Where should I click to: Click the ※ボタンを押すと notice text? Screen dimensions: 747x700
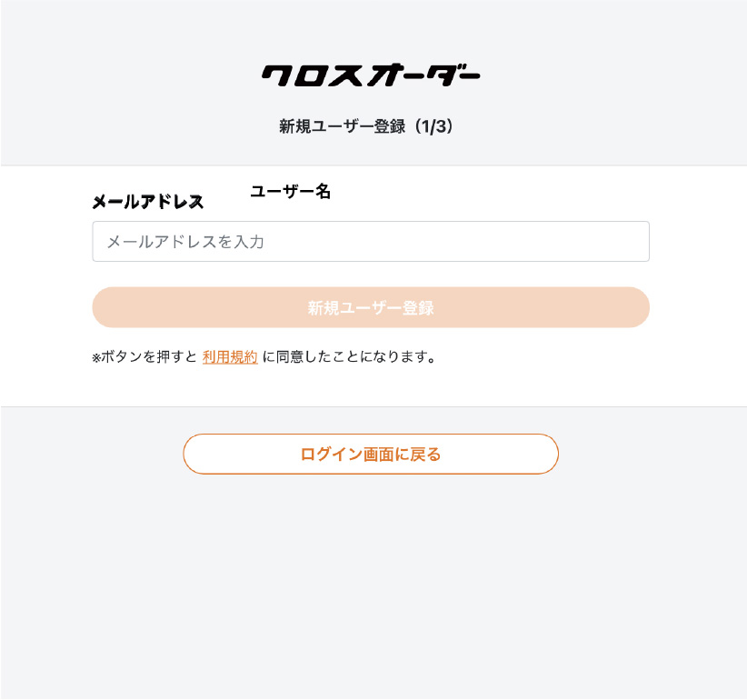pos(144,358)
